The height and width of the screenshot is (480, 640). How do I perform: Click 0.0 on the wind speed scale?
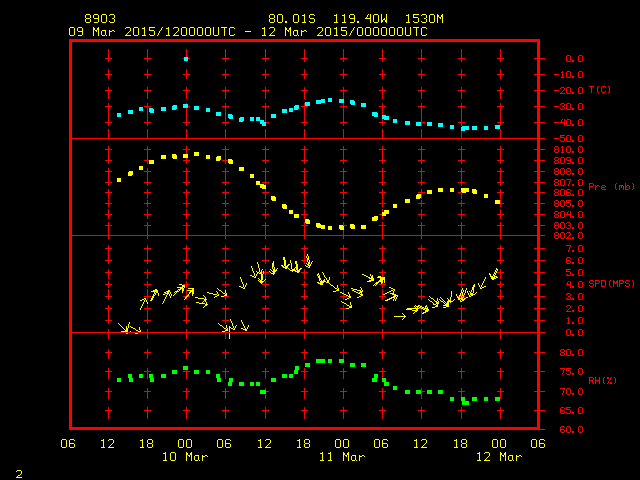point(574,333)
